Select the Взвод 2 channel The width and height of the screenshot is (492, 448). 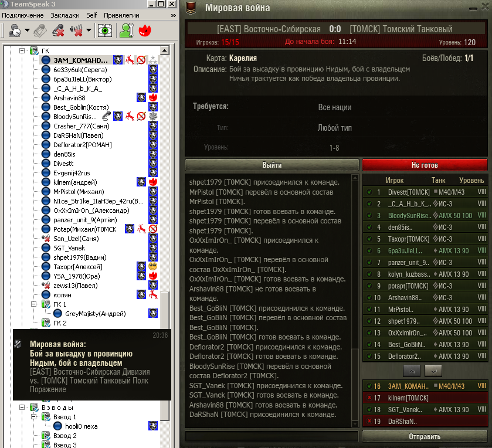(x=65, y=436)
